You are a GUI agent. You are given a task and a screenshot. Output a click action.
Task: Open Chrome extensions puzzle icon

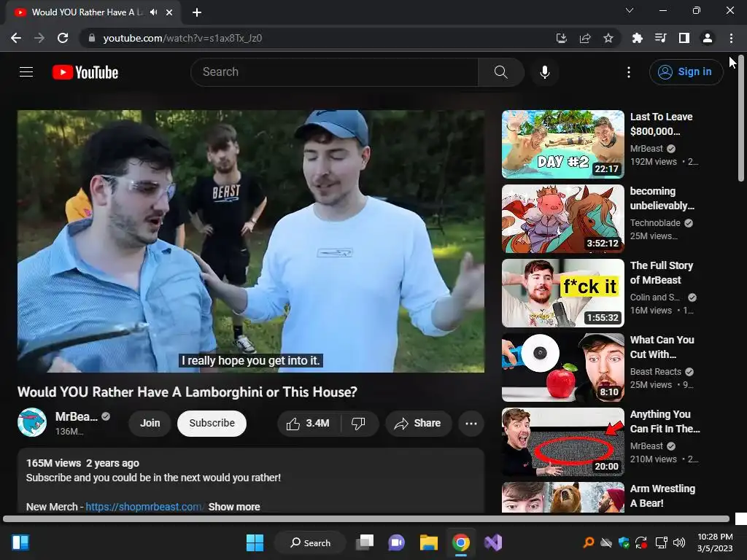(638, 38)
